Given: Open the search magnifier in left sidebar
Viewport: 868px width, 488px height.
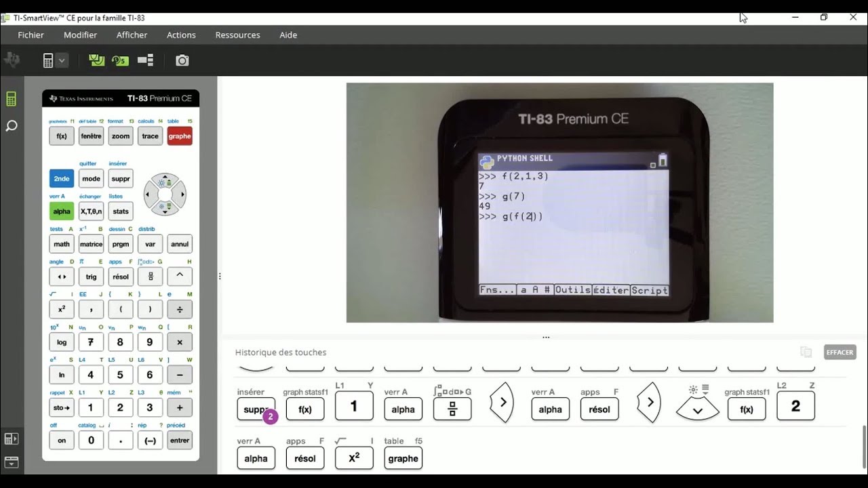Looking at the screenshot, I should [11, 126].
